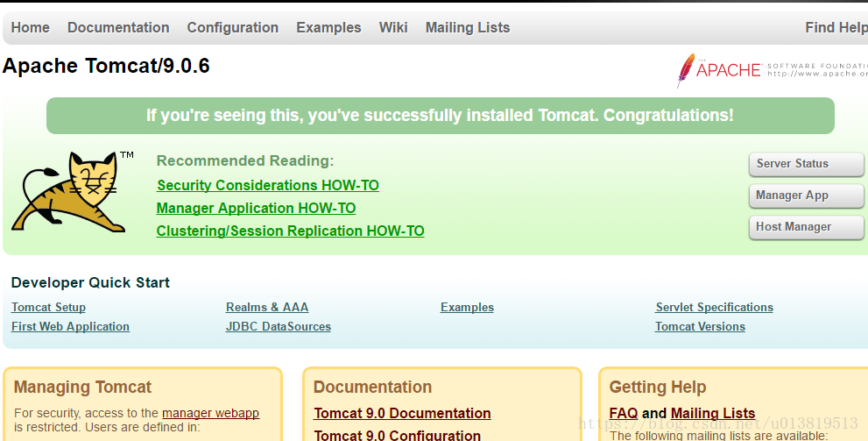Screen dimensions: 868x441
Task: Open Examples link under Developer Quick Start
Action: pos(467,308)
